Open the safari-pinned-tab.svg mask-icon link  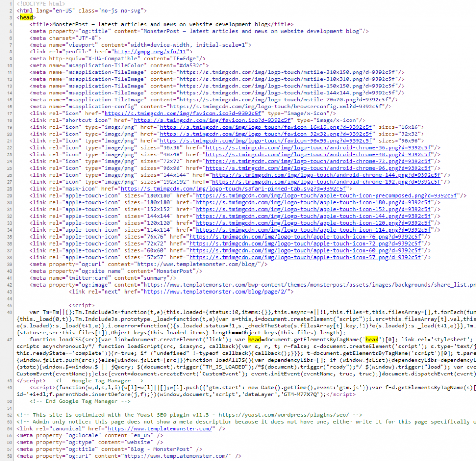(x=233, y=188)
